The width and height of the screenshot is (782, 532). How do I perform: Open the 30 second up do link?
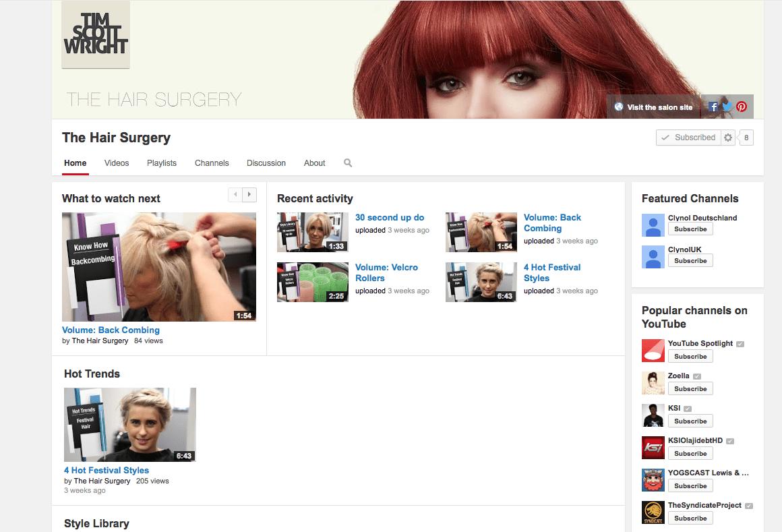point(390,217)
